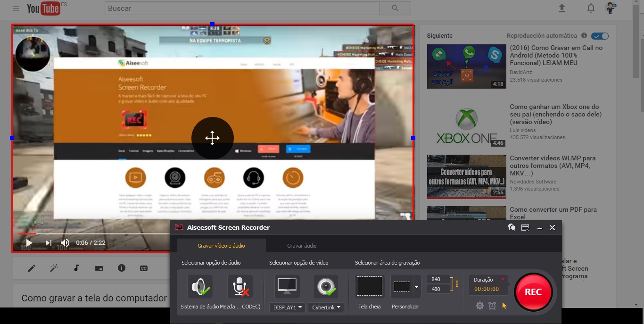Seek on the YouTube video progress bar
This screenshot has width=644, height=324.
coord(94,233)
